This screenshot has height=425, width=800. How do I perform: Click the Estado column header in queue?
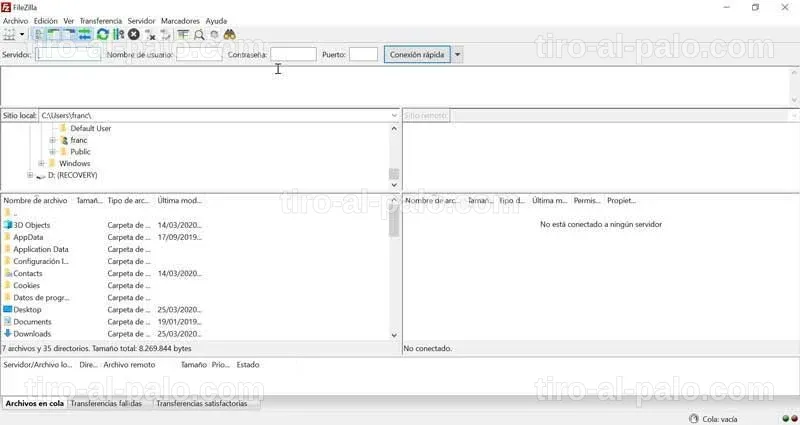[x=248, y=365]
